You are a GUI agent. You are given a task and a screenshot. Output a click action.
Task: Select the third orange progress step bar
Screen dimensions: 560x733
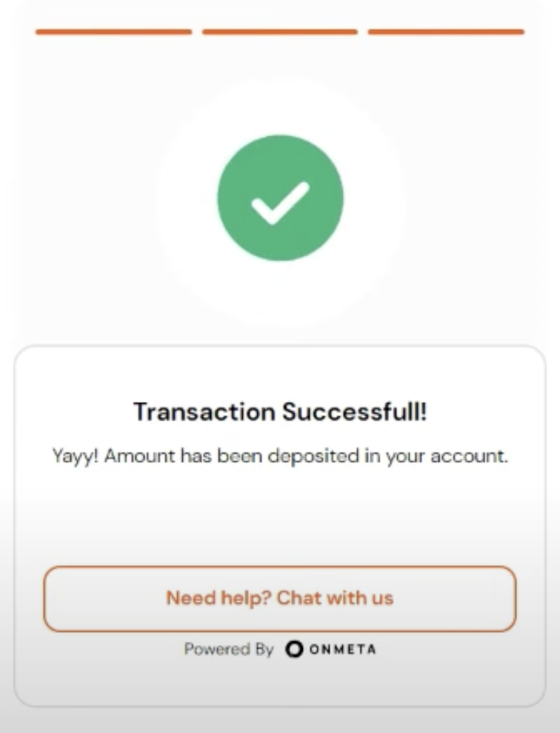pos(447,32)
